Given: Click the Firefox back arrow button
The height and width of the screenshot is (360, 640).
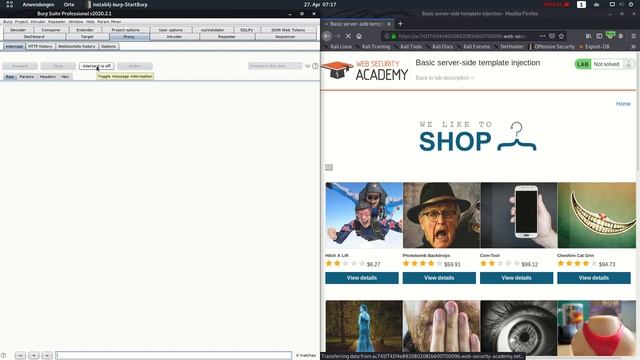Looking at the screenshot, I should 327,36.
